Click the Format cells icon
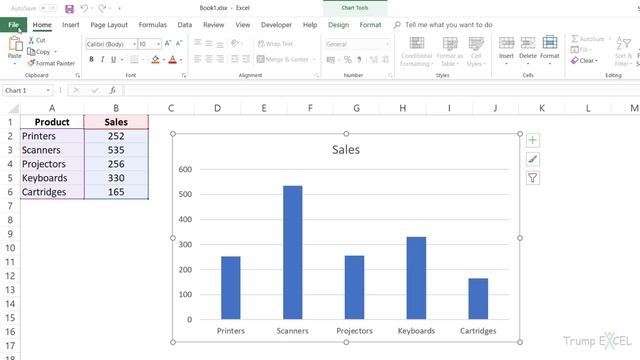The height and width of the screenshot is (360, 640). (549, 42)
